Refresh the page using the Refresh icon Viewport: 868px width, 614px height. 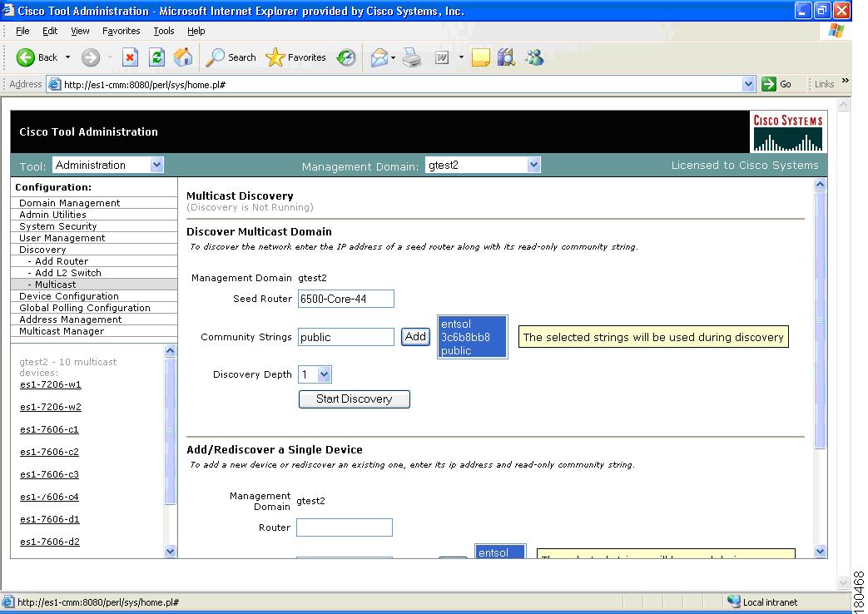(157, 57)
